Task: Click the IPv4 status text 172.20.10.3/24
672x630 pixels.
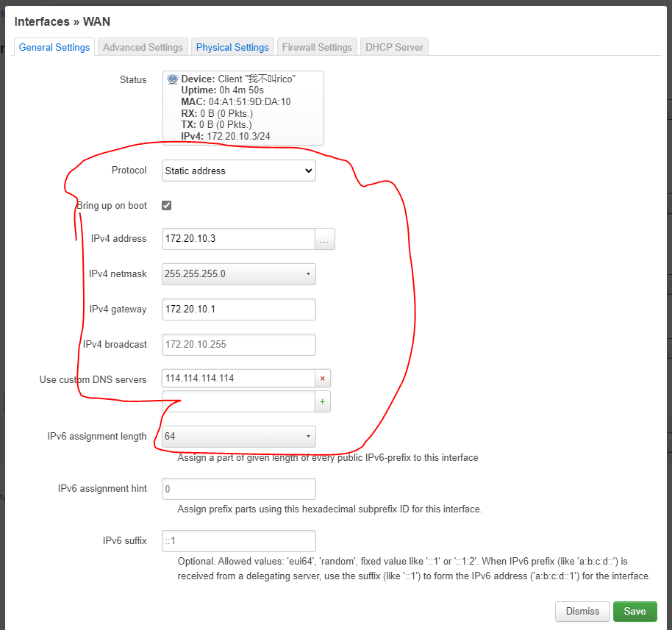Action: 238,136
